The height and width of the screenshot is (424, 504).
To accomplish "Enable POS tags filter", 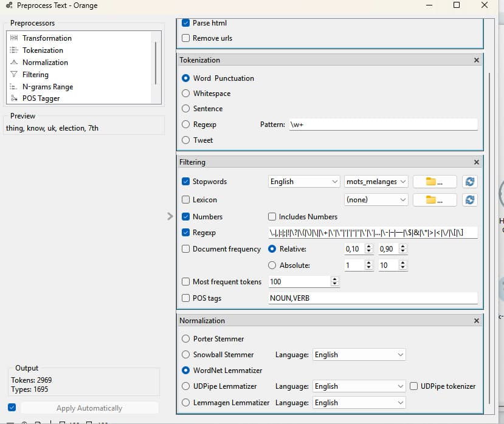I will point(185,298).
